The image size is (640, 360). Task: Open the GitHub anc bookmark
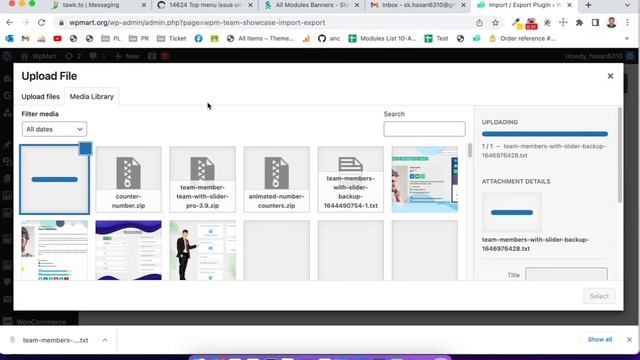[x=329, y=38]
